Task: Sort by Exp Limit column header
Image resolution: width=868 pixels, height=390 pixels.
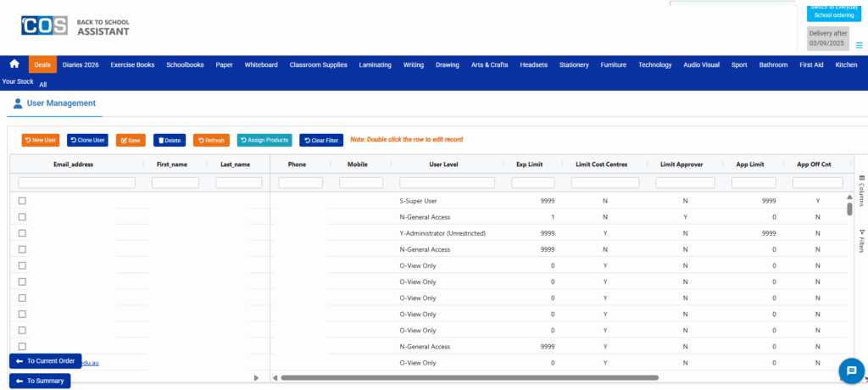Action: [531, 164]
